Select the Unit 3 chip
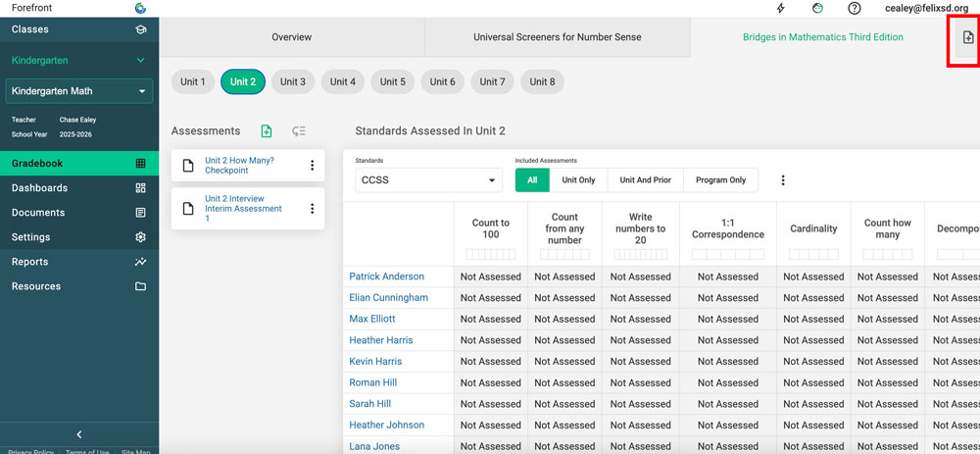Viewport: 980px width, 454px height. click(x=293, y=82)
